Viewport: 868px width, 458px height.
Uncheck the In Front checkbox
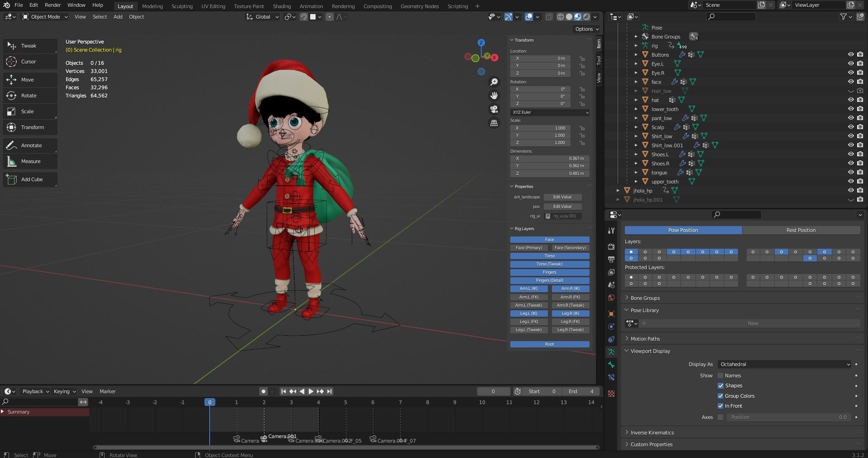click(x=720, y=406)
